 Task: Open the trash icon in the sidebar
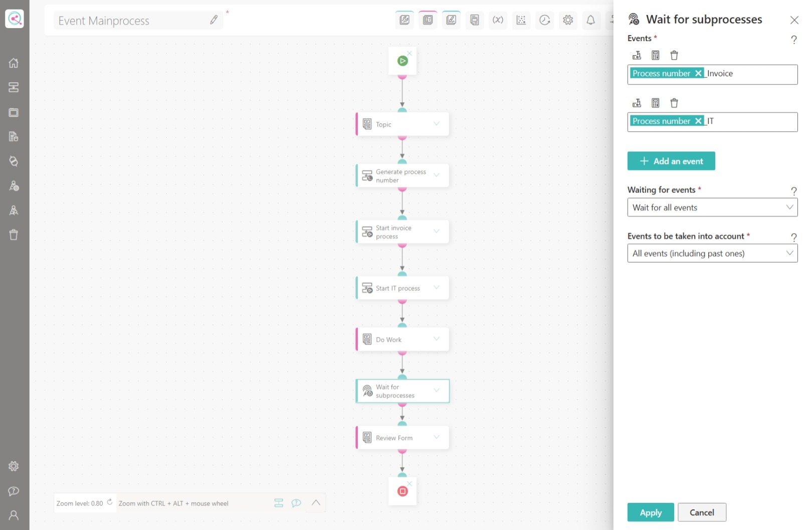click(x=14, y=235)
